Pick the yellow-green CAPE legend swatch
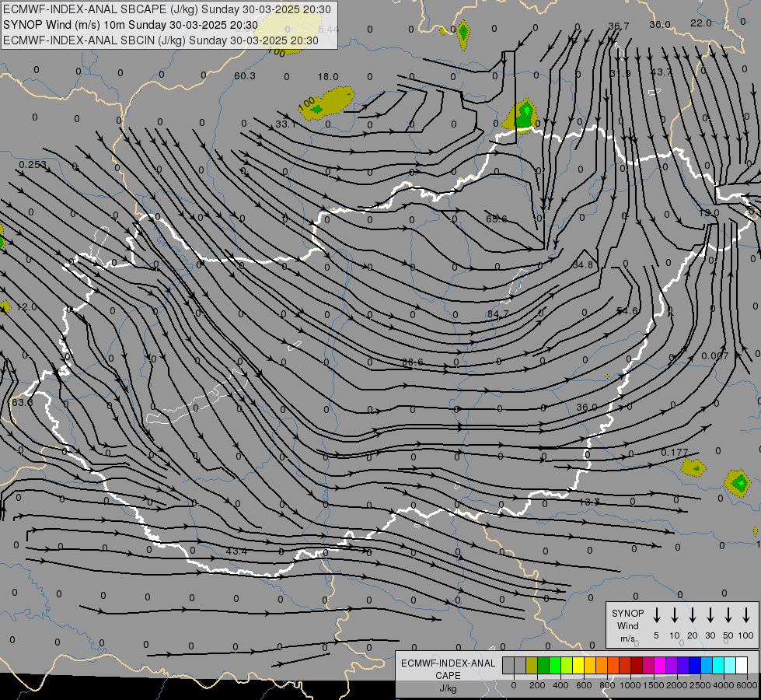Screen dimensions: 761x700 tap(567, 666)
